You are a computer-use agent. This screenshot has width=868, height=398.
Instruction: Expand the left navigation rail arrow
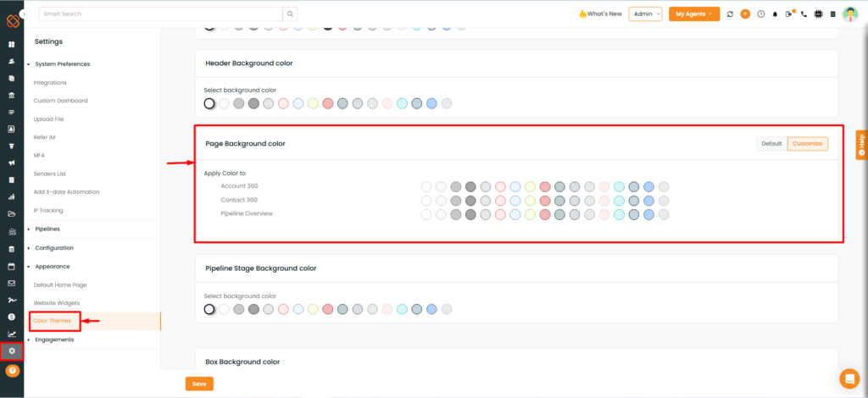24,14
